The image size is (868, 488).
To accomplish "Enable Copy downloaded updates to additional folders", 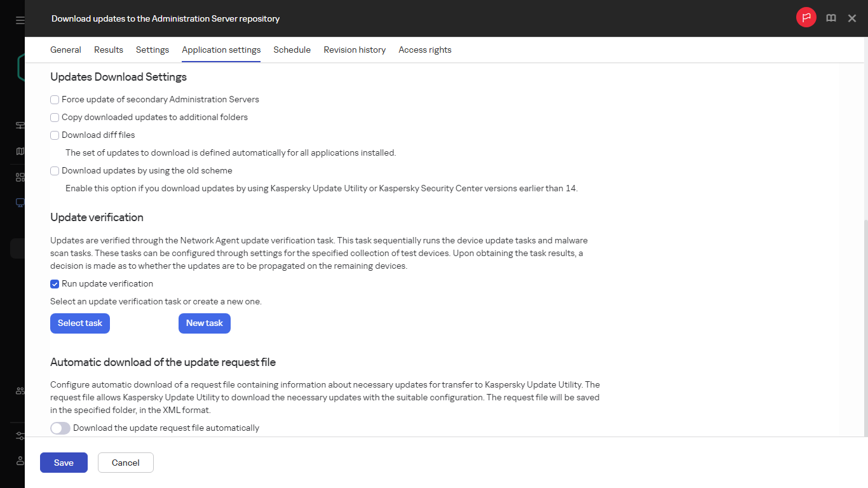I will [55, 118].
